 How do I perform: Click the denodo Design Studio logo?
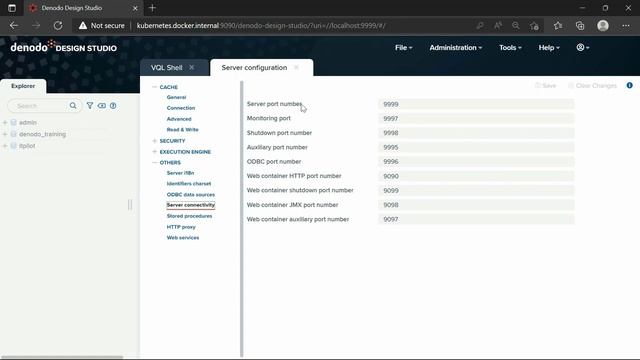click(64, 47)
